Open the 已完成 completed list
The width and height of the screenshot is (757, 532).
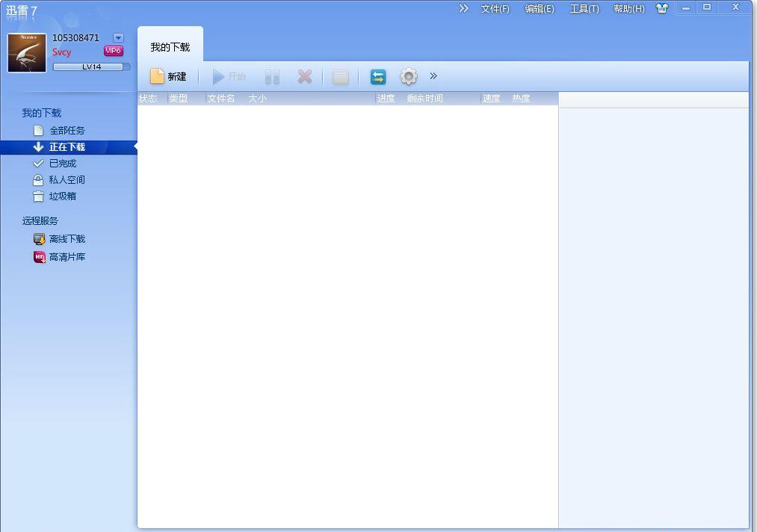point(62,164)
